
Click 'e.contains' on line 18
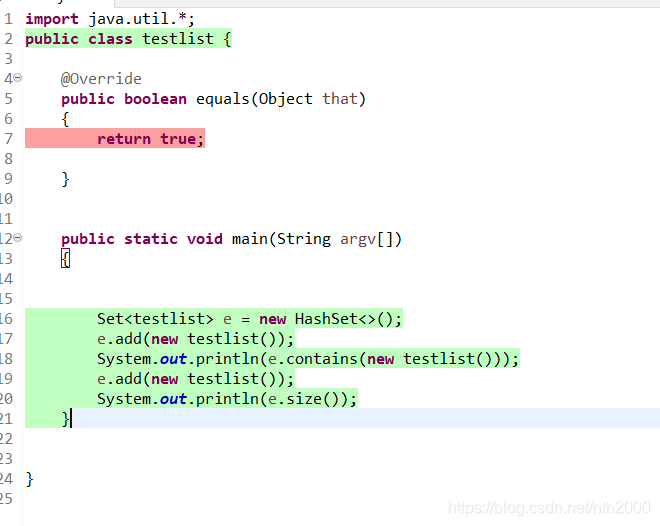pos(313,359)
